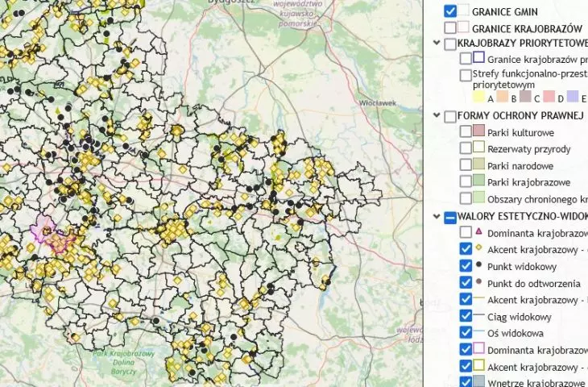The height and width of the screenshot is (387, 588).
Task: Click the orange zone B swatch
Action: coord(502,97)
